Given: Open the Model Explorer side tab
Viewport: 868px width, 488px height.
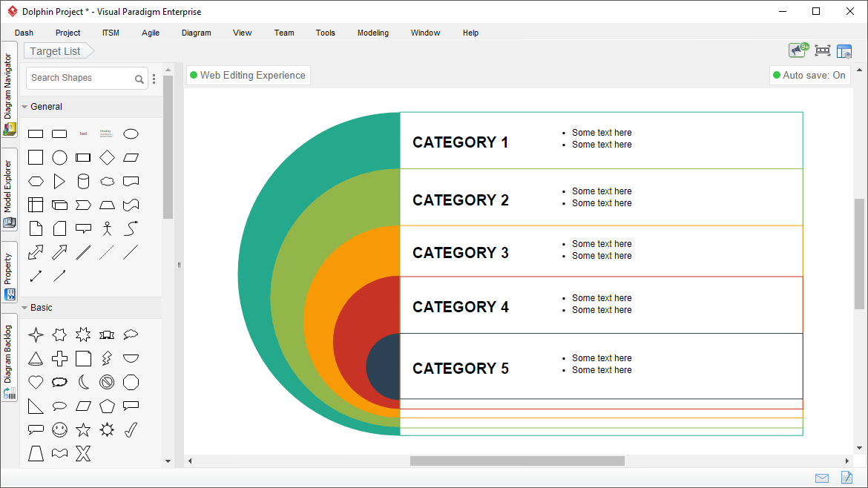Looking at the screenshot, I should click(9, 189).
